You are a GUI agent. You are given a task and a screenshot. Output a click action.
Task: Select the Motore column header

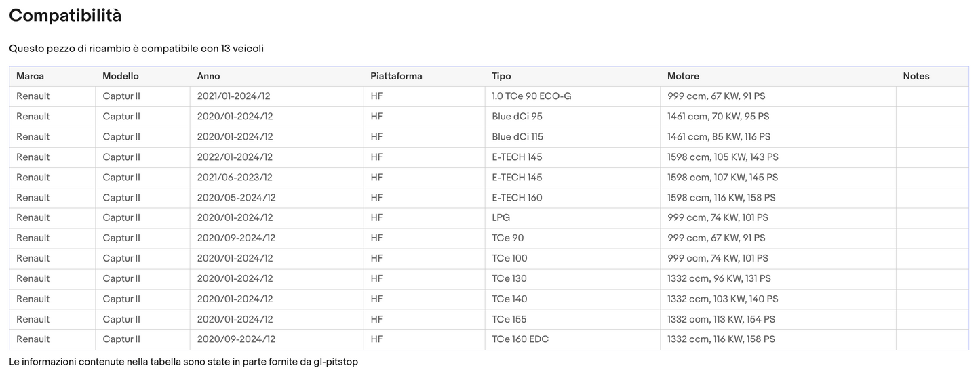[x=683, y=76]
